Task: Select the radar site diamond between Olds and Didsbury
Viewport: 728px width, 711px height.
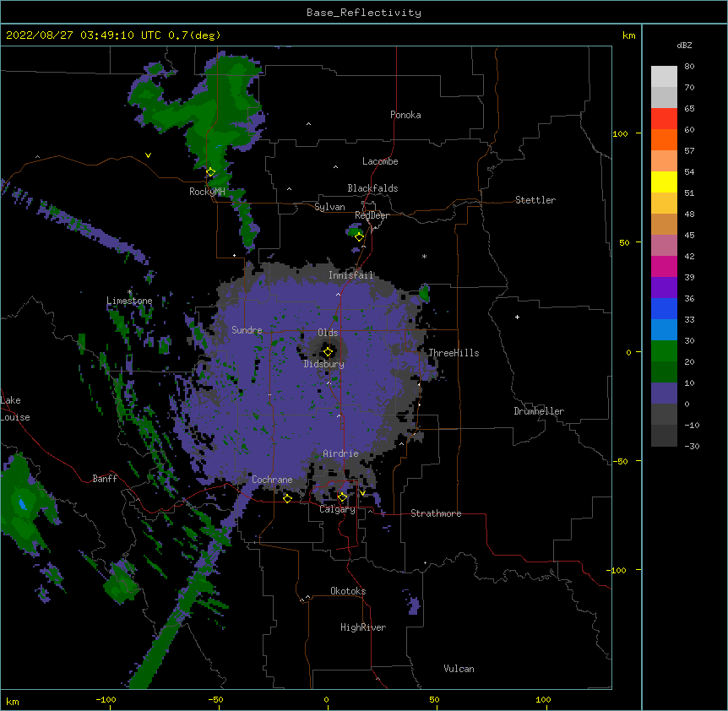Action: 329,352
